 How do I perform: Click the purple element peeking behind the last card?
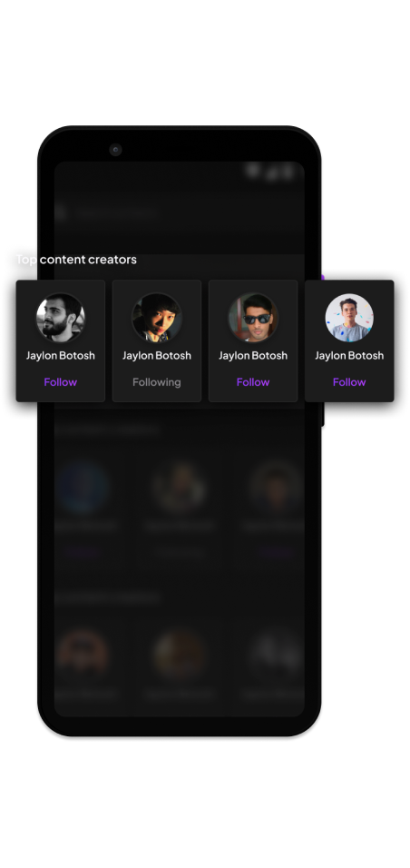click(x=322, y=277)
